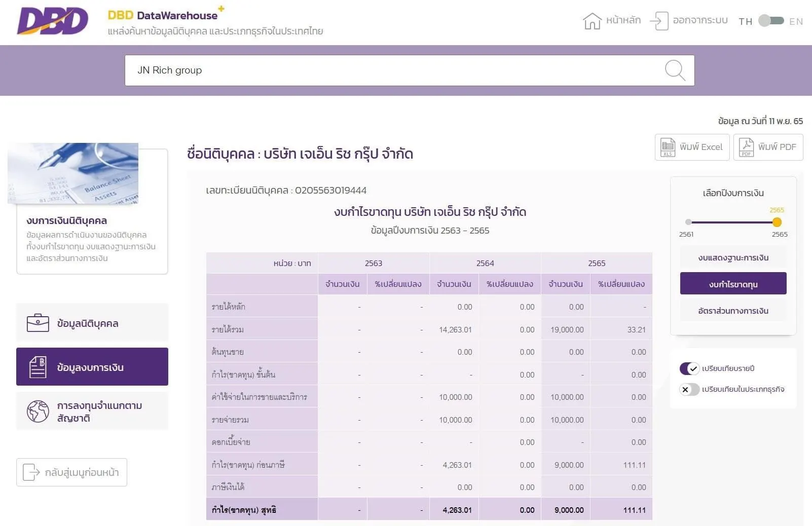Image resolution: width=812 pixels, height=526 pixels.
Task: Click the PDF file icon
Action: (746, 147)
